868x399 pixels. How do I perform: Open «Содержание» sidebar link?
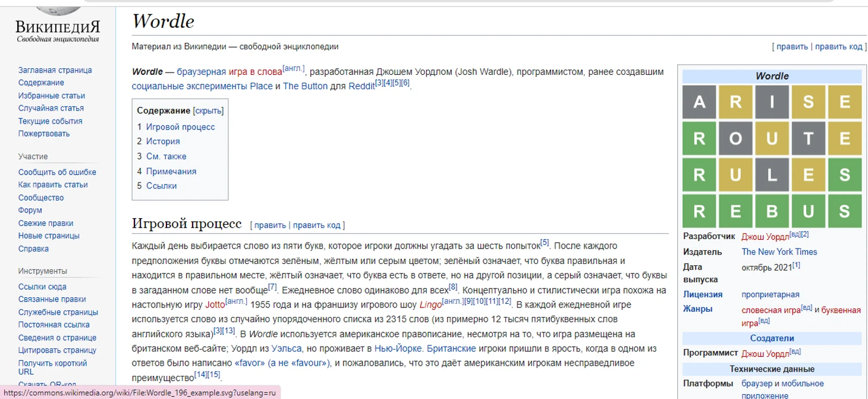(x=41, y=83)
